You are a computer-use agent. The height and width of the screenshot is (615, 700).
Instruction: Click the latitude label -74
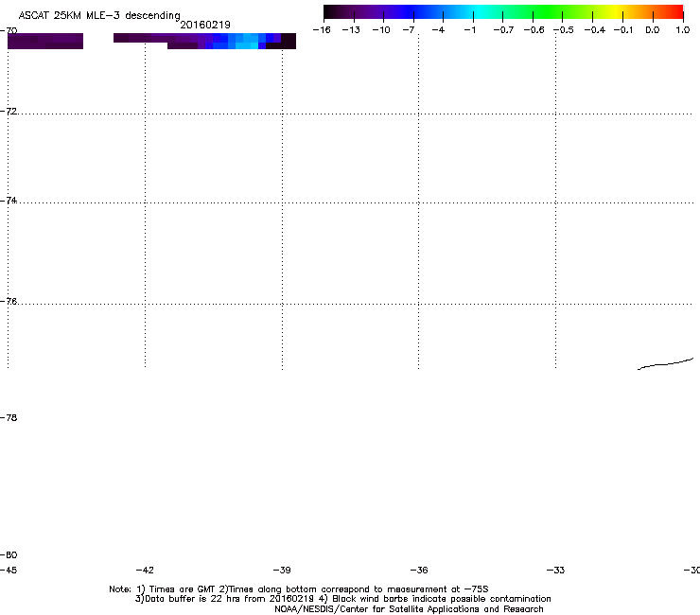click(9, 200)
